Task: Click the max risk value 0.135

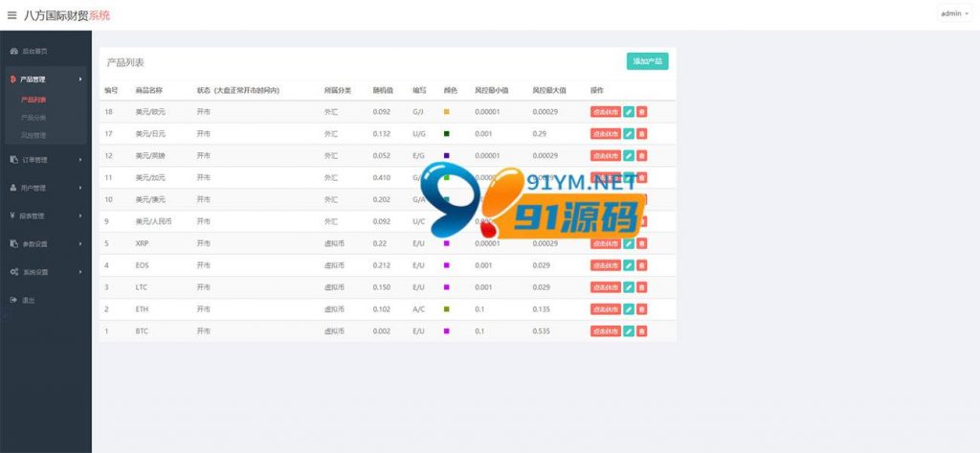Action: click(x=542, y=309)
